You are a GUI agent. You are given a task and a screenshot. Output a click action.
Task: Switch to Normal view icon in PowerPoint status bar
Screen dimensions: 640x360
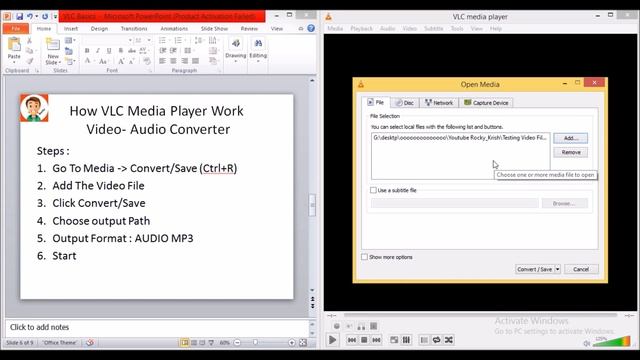(185, 342)
